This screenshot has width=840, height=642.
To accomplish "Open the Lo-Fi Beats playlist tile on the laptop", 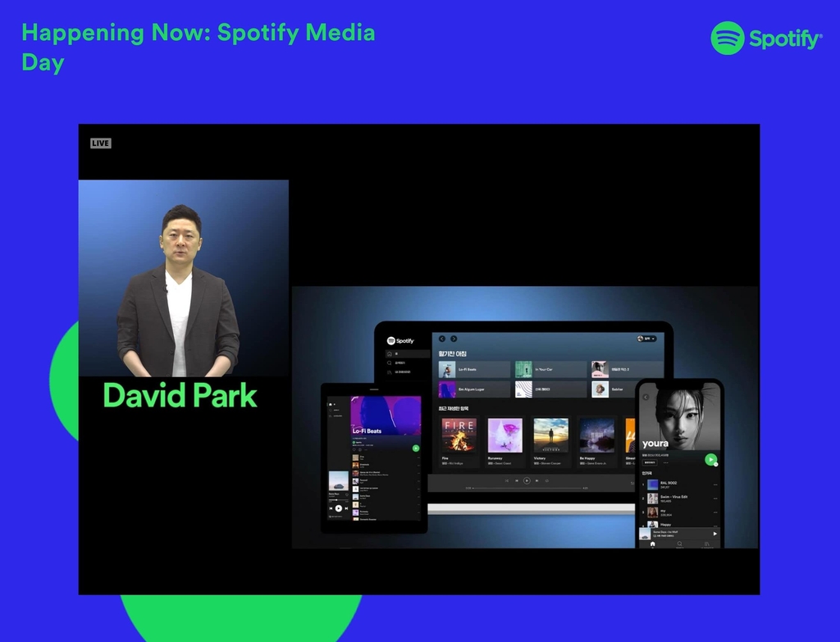I will (x=474, y=370).
